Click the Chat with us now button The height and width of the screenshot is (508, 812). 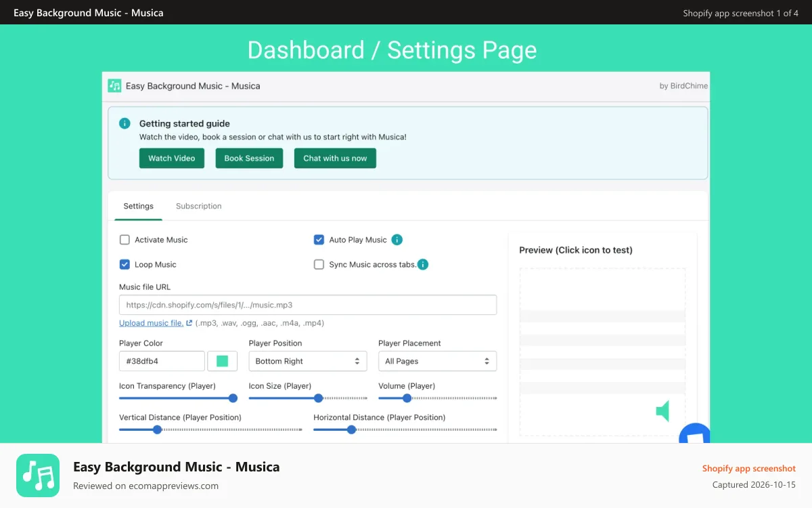click(x=335, y=158)
